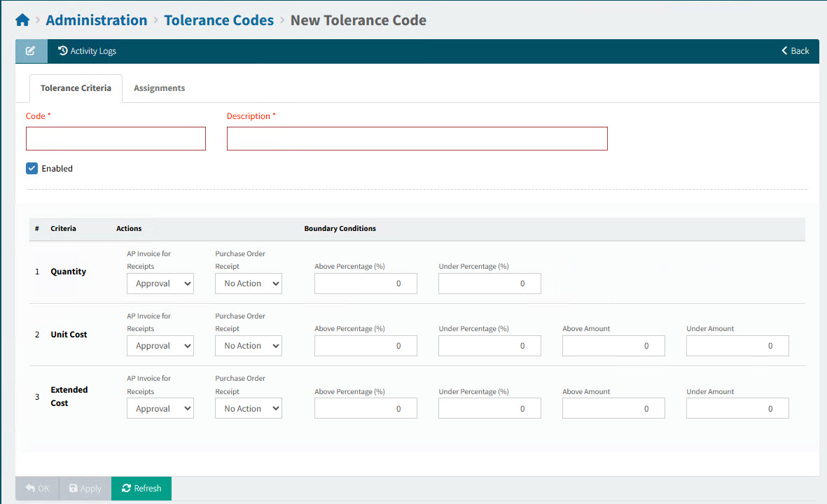Click the refresh icon on the Refresh button
Screen dimensions: 827x504
[x=127, y=488]
